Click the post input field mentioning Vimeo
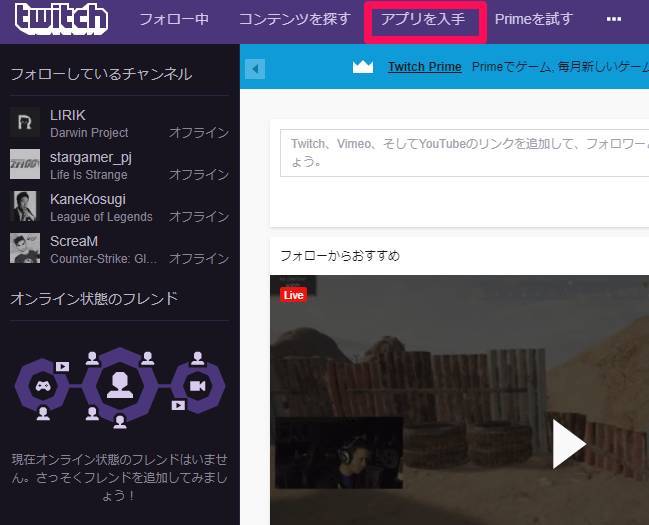The width and height of the screenshot is (649, 525). (464, 153)
